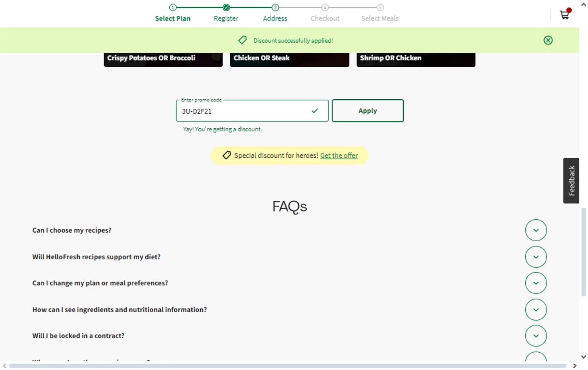
Task: Go to the Select Meals step
Action: click(x=380, y=18)
